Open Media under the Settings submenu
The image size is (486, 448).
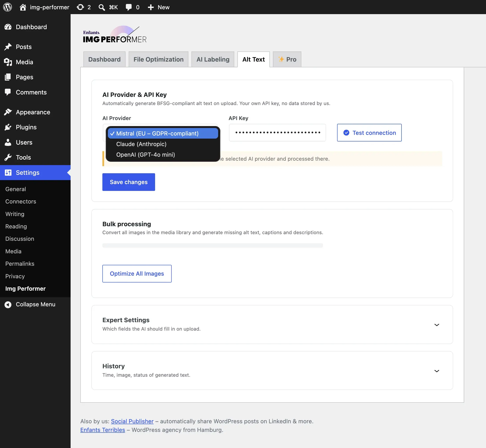pos(13,251)
